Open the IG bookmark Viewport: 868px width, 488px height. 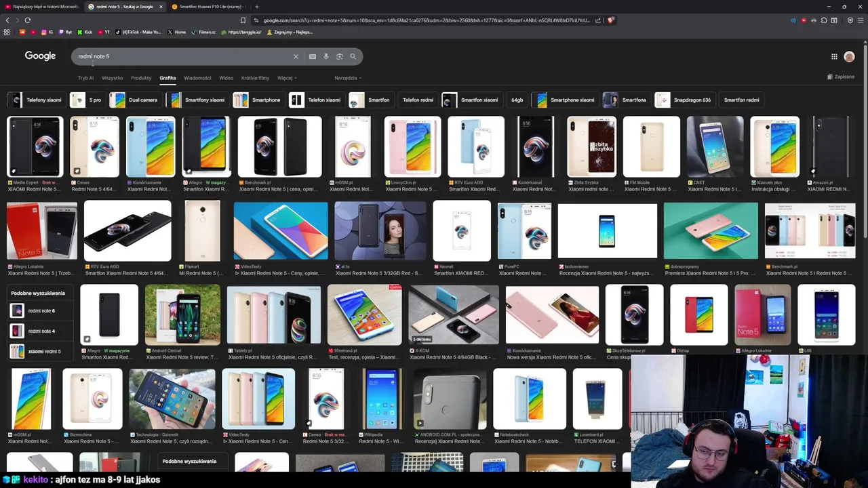[x=47, y=32]
